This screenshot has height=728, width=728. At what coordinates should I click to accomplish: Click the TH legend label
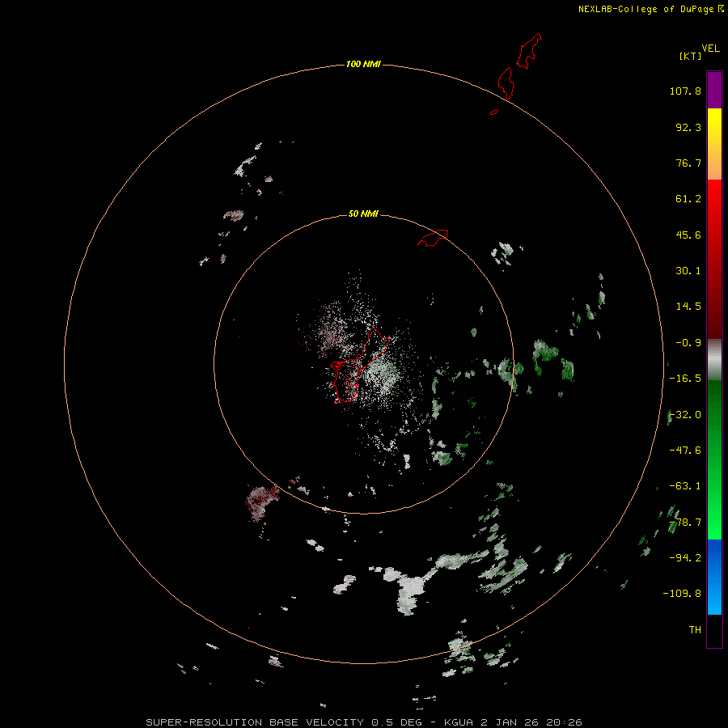(x=695, y=630)
